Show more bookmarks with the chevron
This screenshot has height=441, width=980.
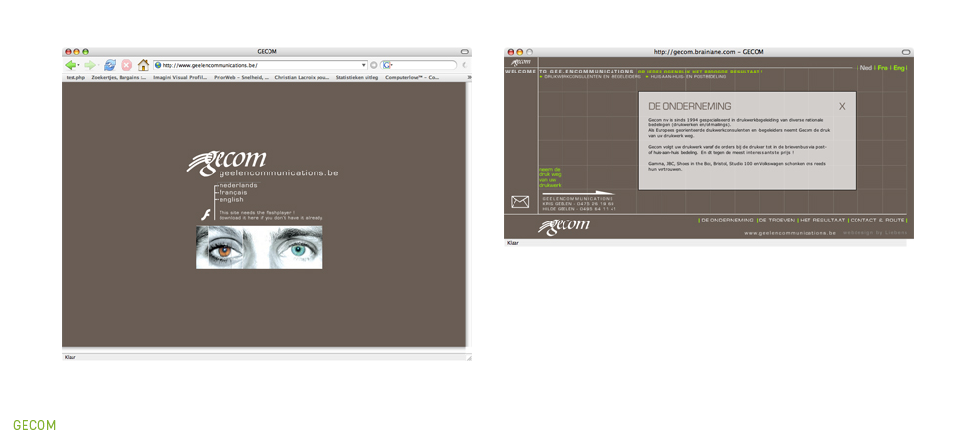pyautogui.click(x=469, y=78)
